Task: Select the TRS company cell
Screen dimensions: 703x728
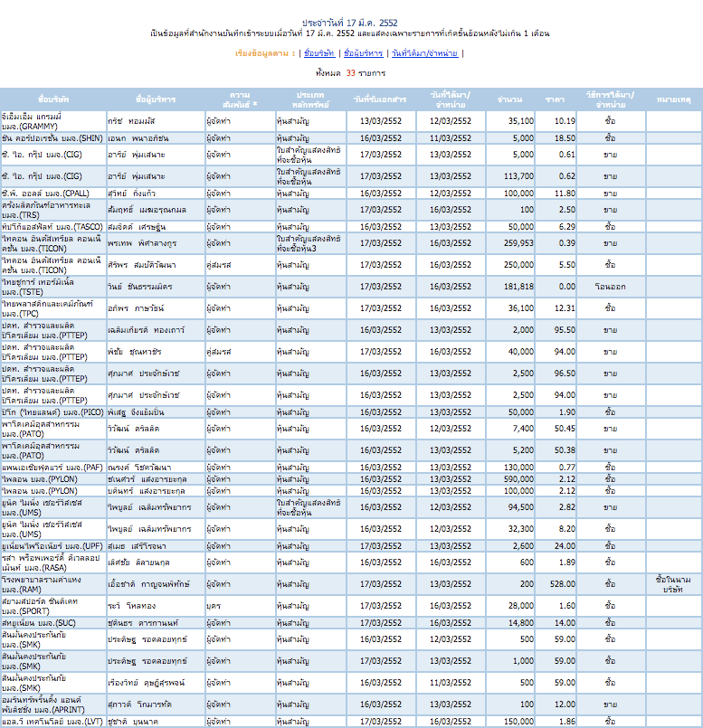Action: click(x=53, y=210)
